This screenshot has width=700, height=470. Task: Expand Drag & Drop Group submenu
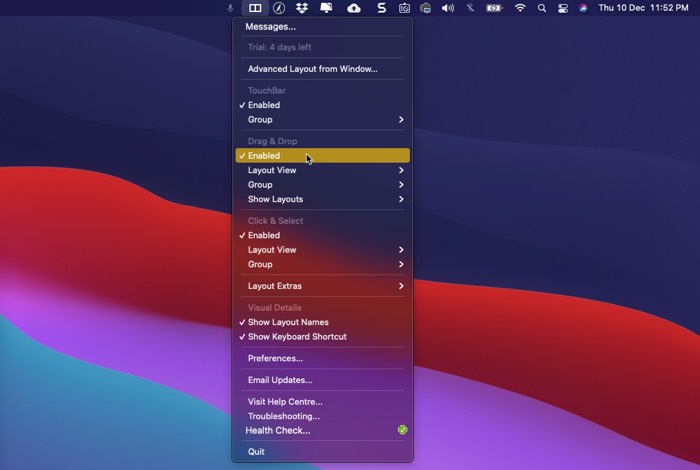322,185
